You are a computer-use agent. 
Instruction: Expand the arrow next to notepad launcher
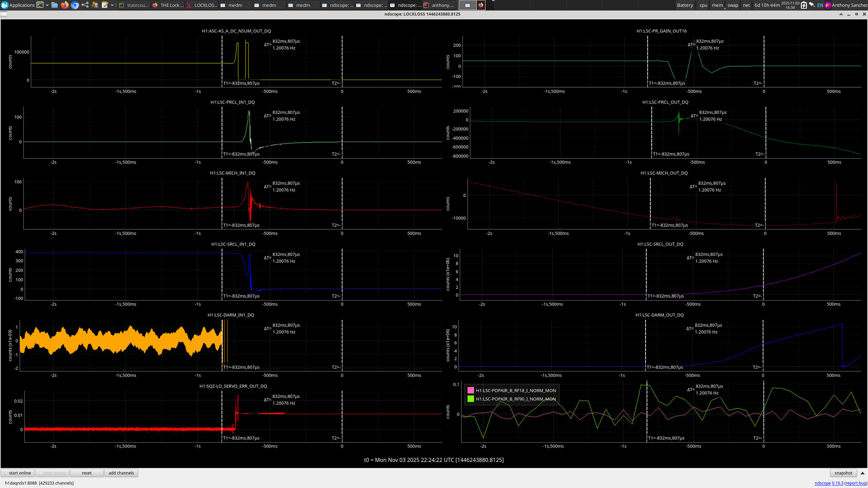[x=112, y=5]
